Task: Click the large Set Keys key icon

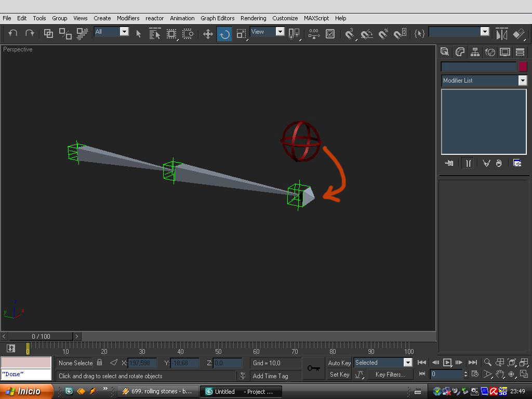Action: pos(313,368)
